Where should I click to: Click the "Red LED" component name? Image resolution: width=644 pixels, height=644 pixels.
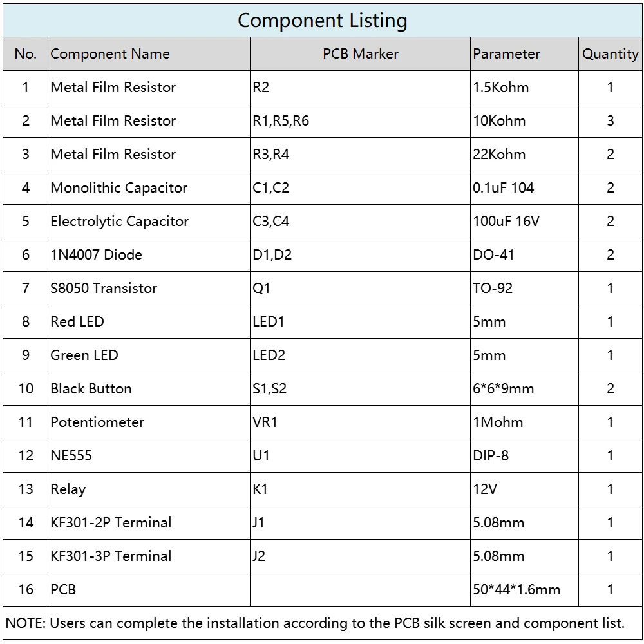[x=77, y=322]
